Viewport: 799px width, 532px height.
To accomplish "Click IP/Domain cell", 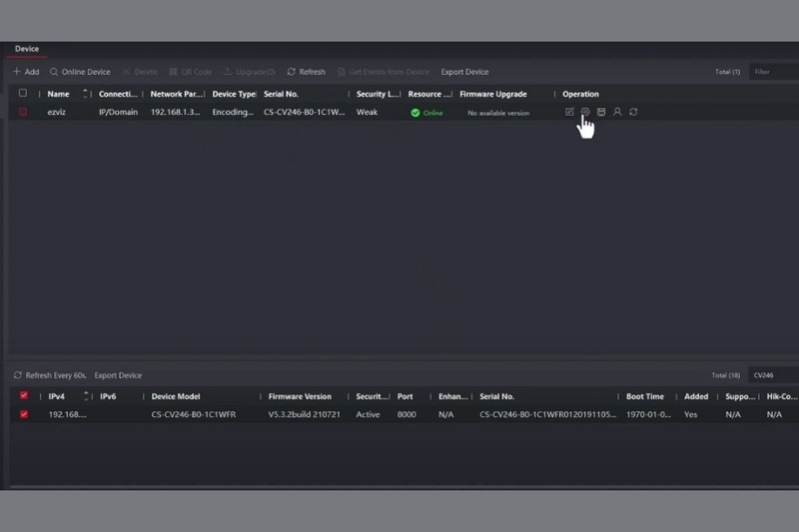I will pos(118,112).
